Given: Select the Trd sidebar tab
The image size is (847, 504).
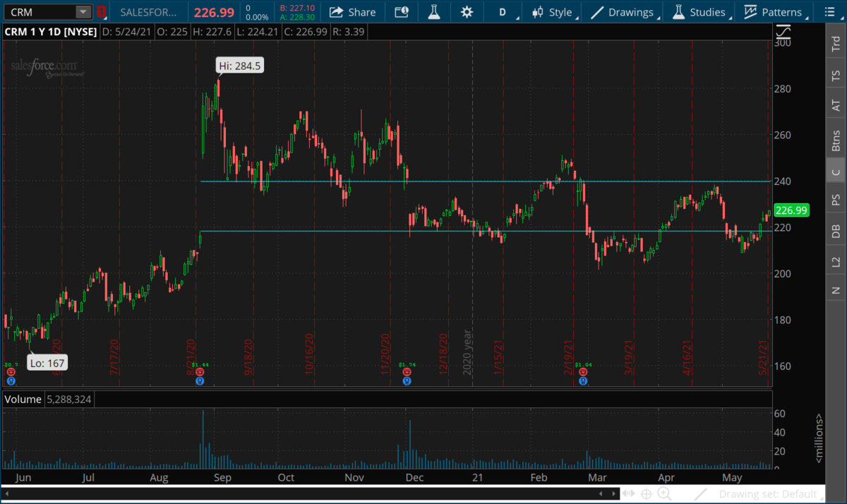Looking at the screenshot, I should [836, 43].
